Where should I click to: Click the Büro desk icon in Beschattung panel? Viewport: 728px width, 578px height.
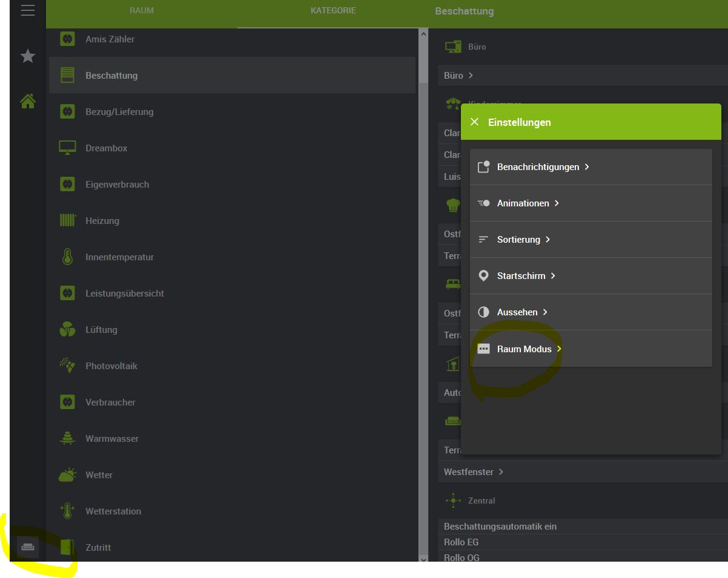453,47
